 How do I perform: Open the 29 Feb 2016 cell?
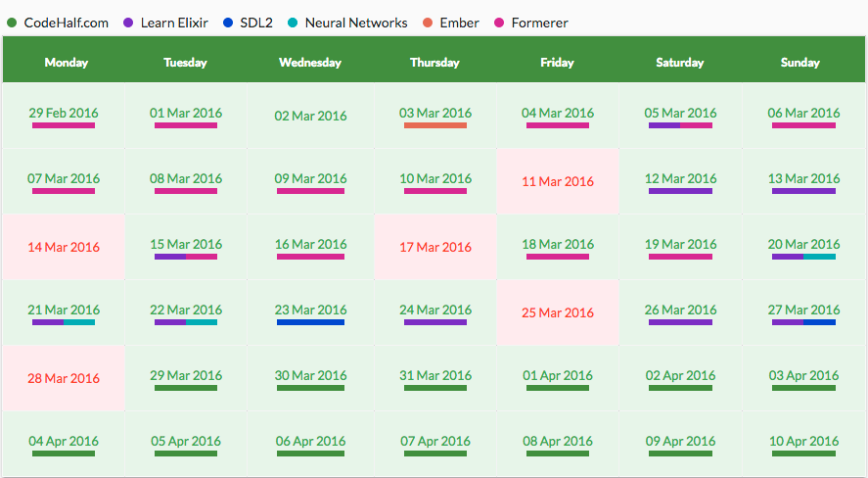[64, 116]
